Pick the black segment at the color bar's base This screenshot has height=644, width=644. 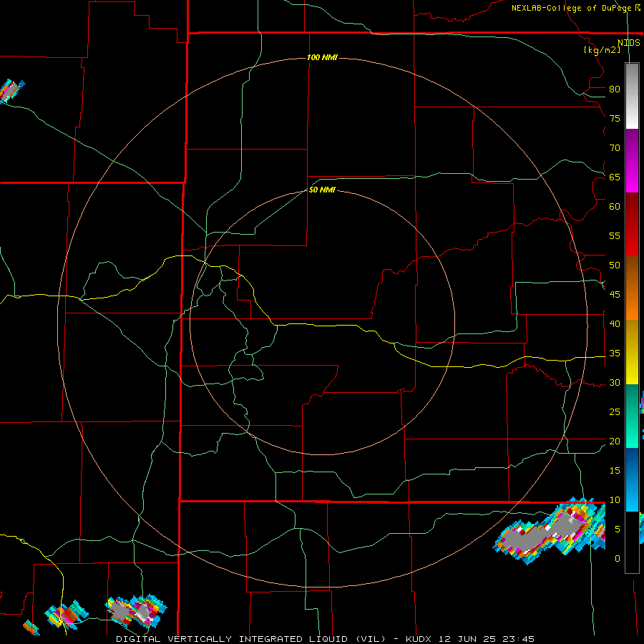(x=632, y=542)
